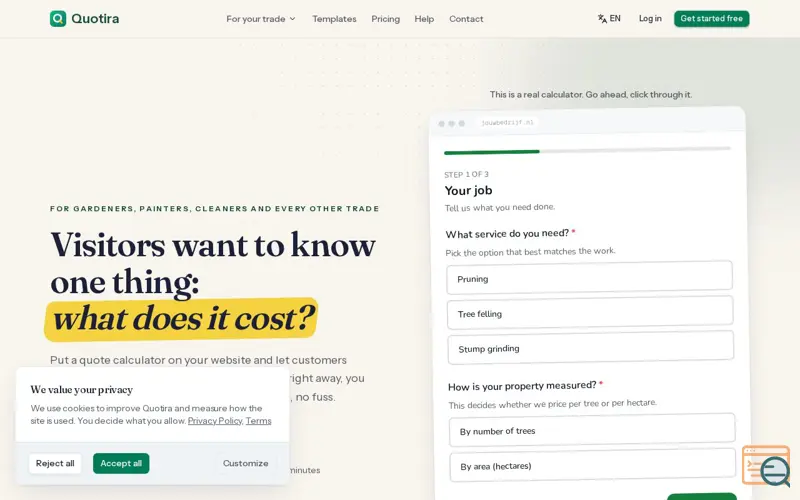Open the For your trade menu

[261, 19]
